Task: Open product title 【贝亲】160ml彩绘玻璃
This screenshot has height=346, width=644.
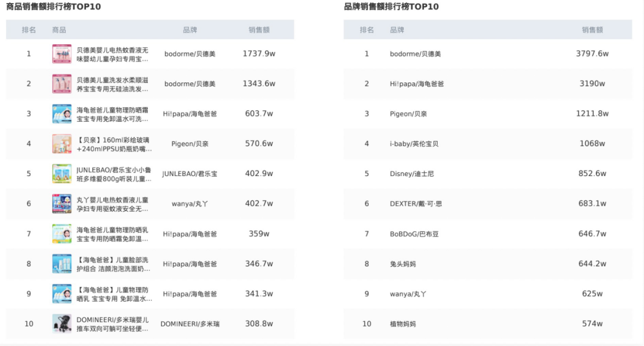Action: (x=113, y=144)
